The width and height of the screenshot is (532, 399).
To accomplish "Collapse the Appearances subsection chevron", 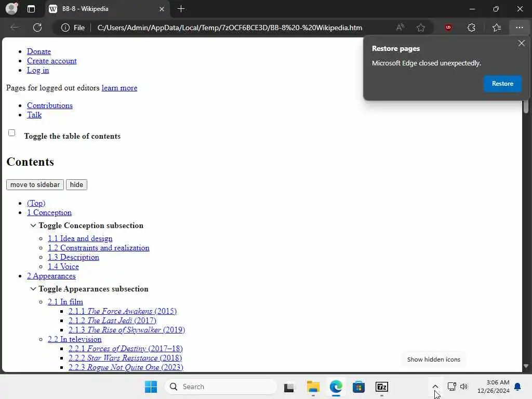I will [33, 289].
